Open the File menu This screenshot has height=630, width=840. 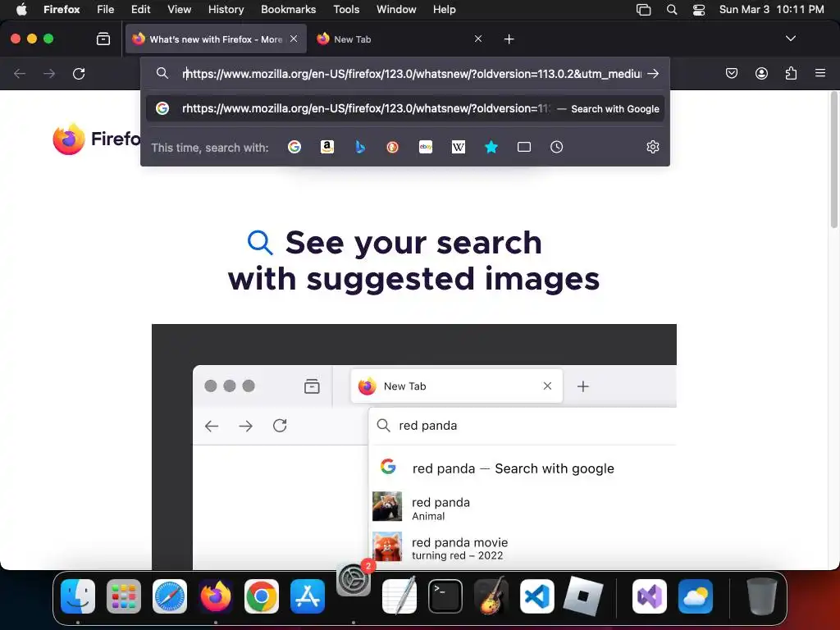tap(105, 9)
